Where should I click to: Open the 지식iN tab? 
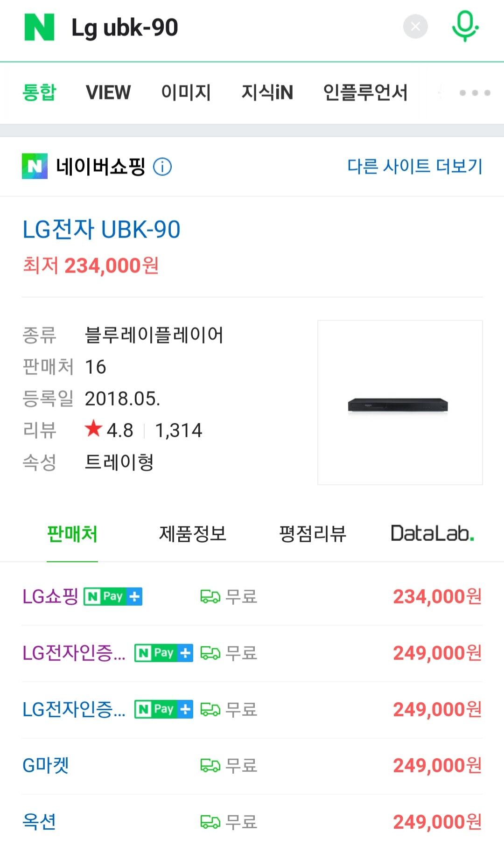pos(267,92)
